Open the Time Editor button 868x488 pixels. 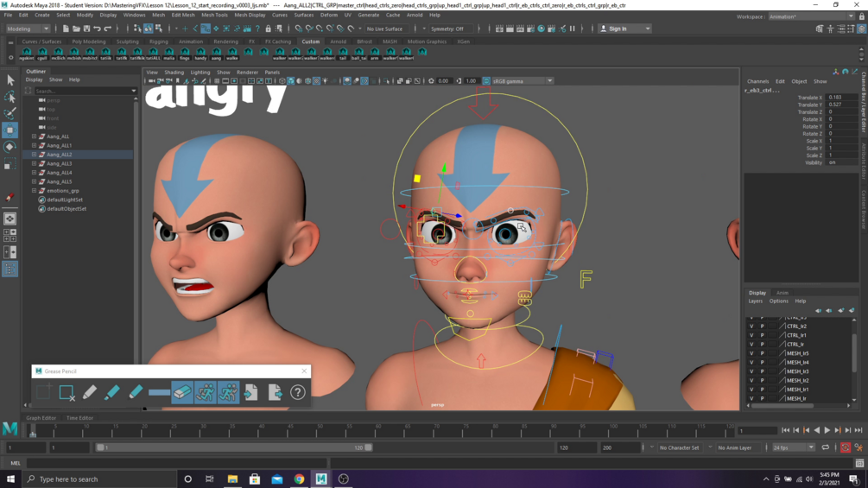pos(79,418)
